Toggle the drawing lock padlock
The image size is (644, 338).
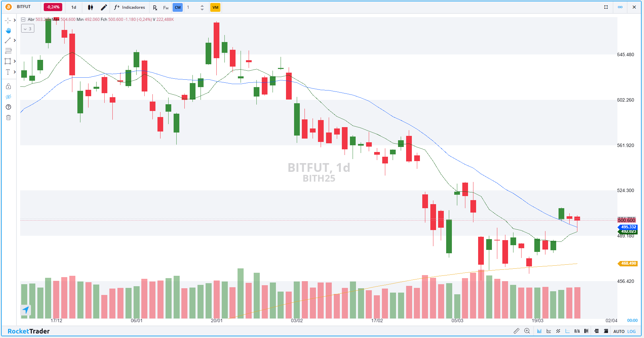point(8,86)
